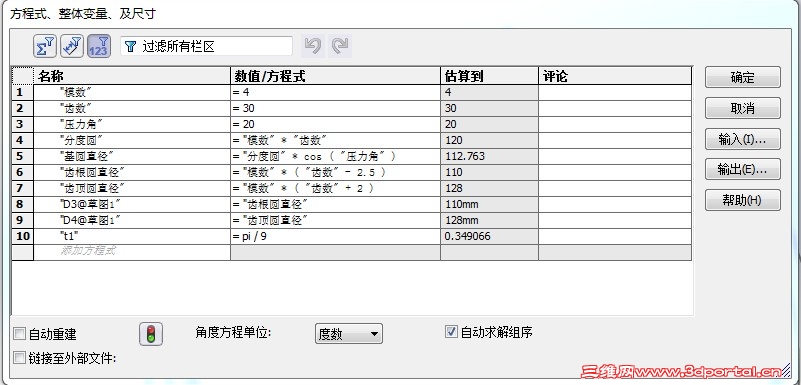
Task: Click the evaluated value 120
Action: (x=489, y=140)
